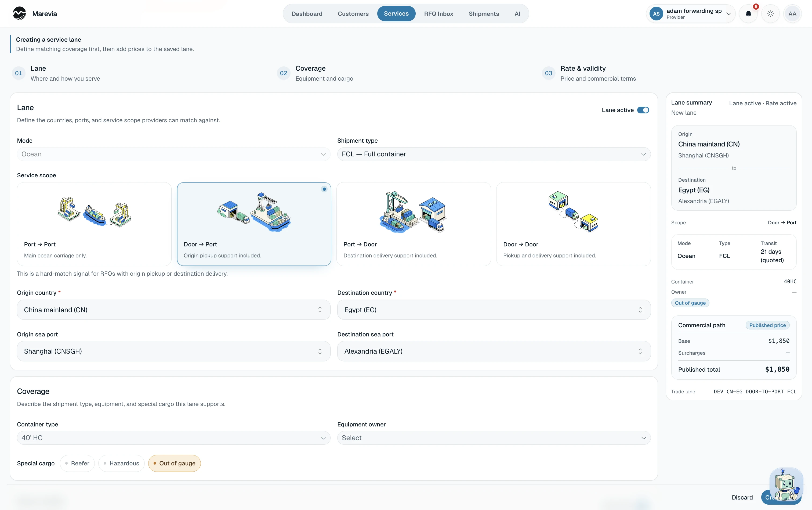Viewport: 812px width, 510px height.
Task: Open Destination country selector
Action: pos(494,310)
